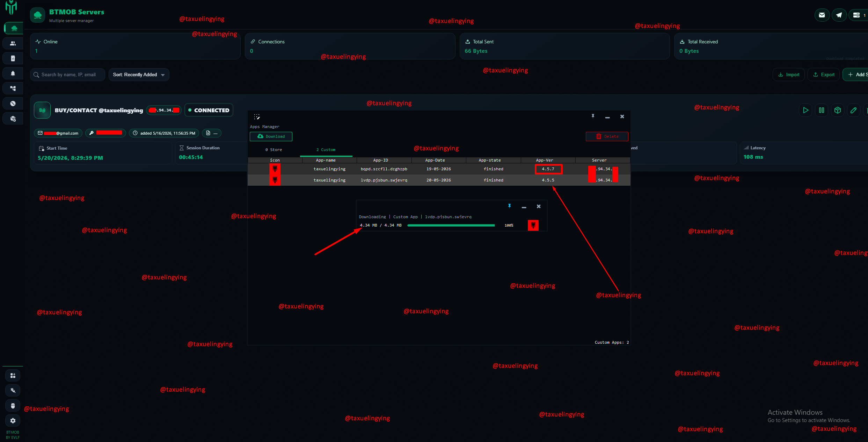
Task: Click the server avatar badge B@
Action: pyautogui.click(x=42, y=110)
